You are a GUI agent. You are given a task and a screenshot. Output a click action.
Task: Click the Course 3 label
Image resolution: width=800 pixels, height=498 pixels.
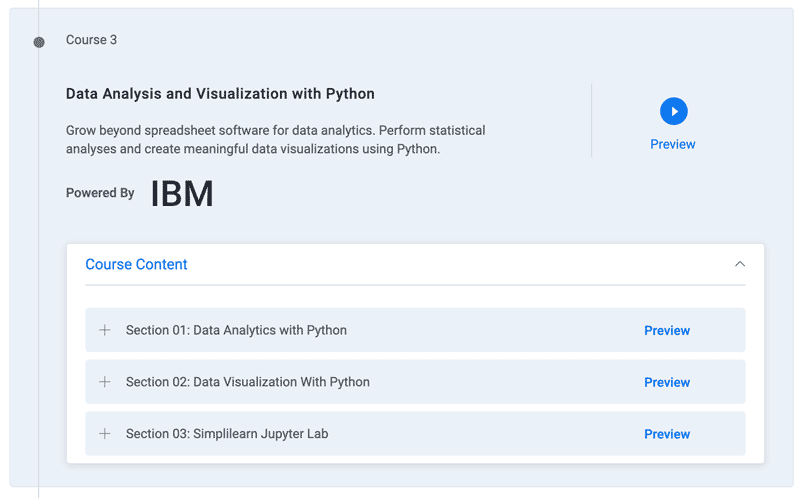coord(91,40)
